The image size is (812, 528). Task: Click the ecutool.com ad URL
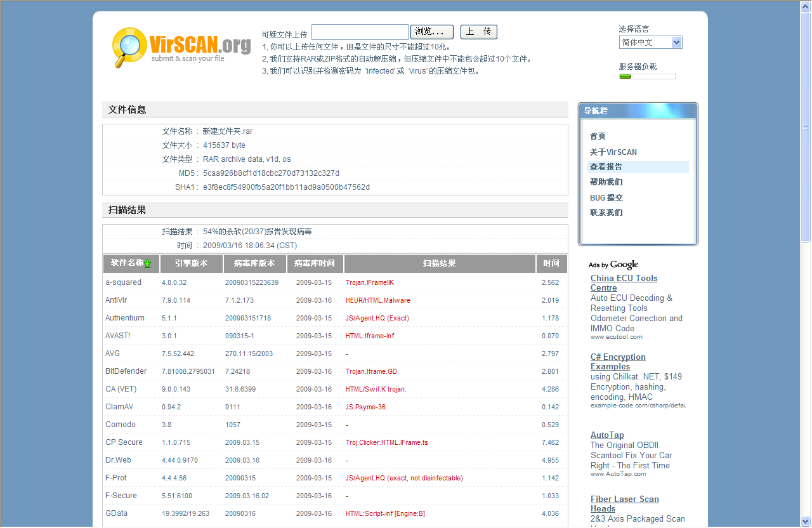click(617, 337)
